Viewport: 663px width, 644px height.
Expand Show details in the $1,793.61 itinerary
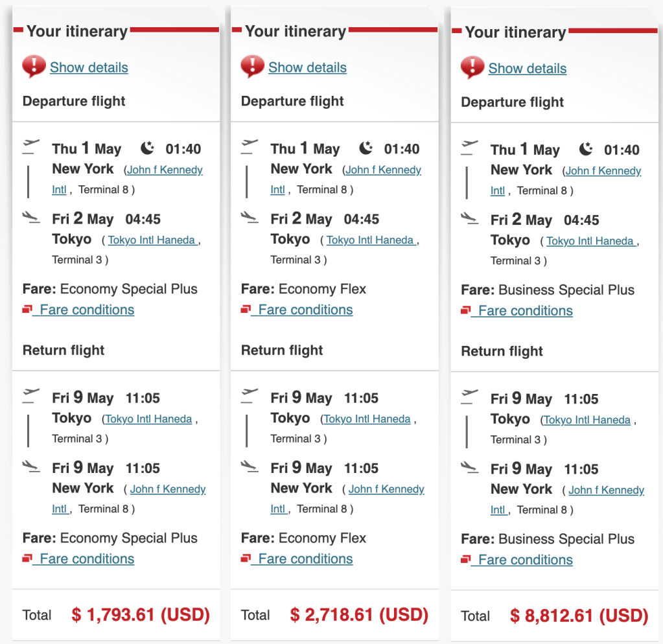coord(89,67)
